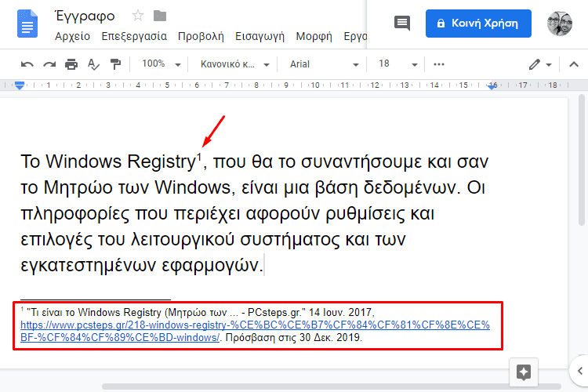Undo the last action
588x392 pixels.
(27, 64)
